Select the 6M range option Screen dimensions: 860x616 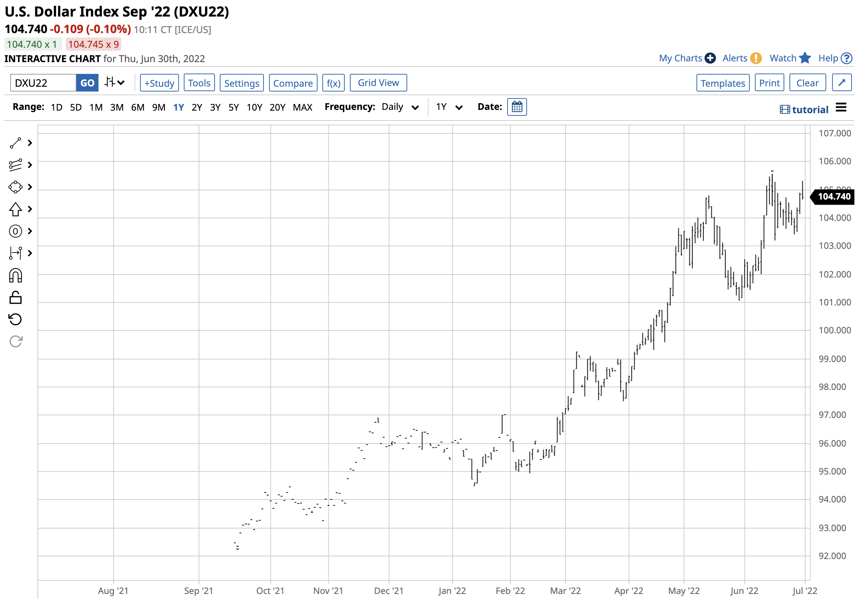pyautogui.click(x=138, y=107)
